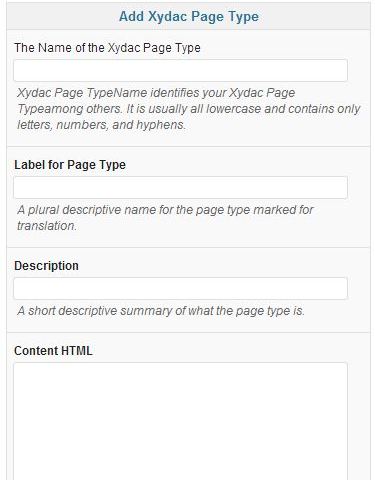
Task: Click the bold 'Description' label
Action: [x=46, y=266]
